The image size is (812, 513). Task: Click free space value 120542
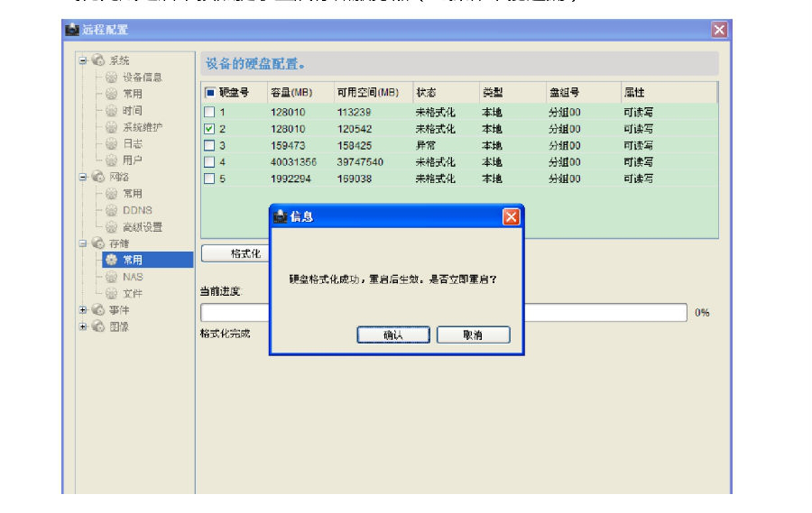[x=355, y=129]
